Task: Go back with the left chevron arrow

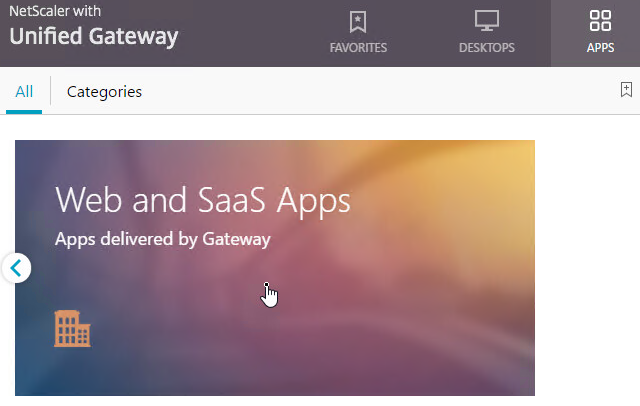Action: 16,268
